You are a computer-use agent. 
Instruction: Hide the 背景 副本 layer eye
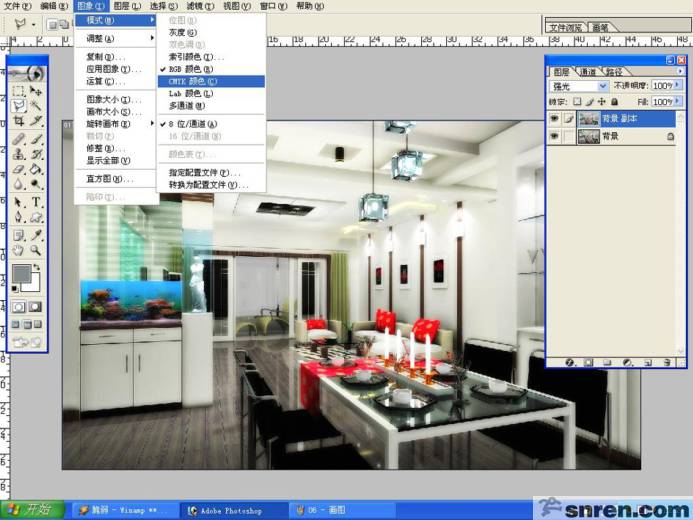tap(554, 118)
